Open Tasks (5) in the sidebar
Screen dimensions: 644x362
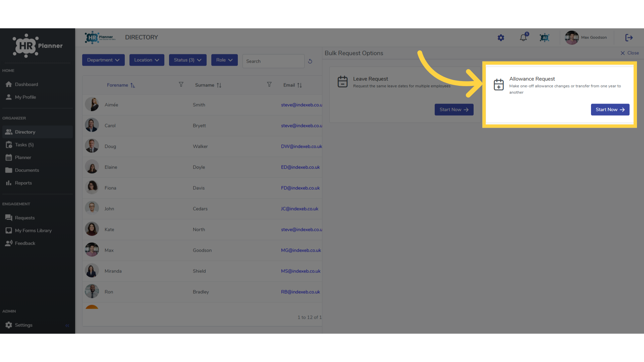(x=37, y=145)
